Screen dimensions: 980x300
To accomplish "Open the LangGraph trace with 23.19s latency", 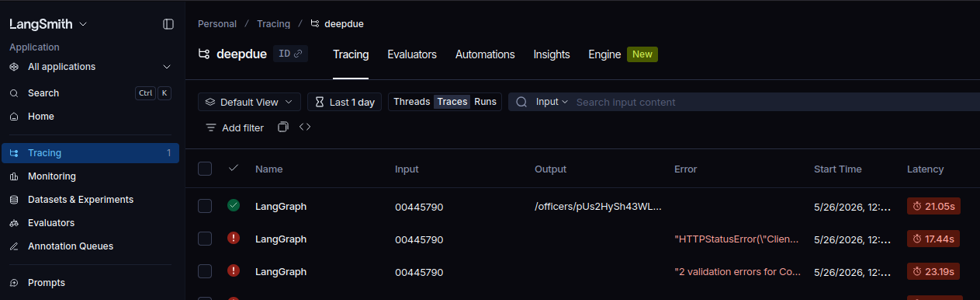I will click(x=281, y=272).
